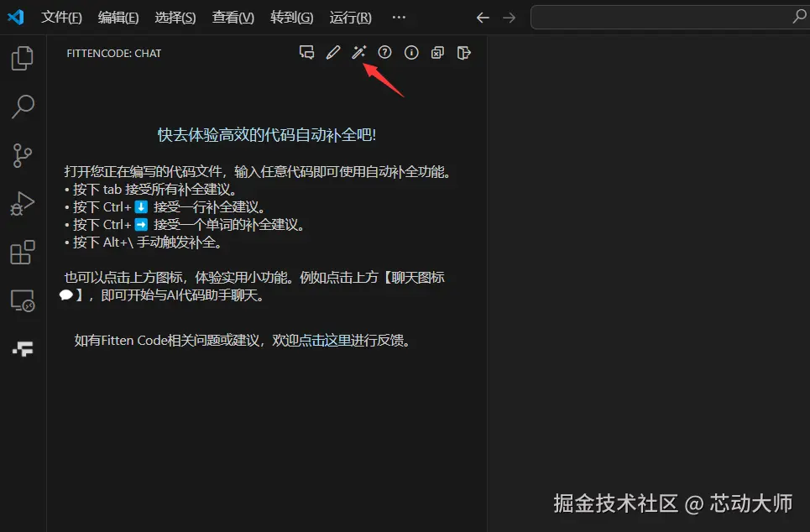
Task: Click the magic wand icon in Fitten toolbar
Action: [359, 52]
